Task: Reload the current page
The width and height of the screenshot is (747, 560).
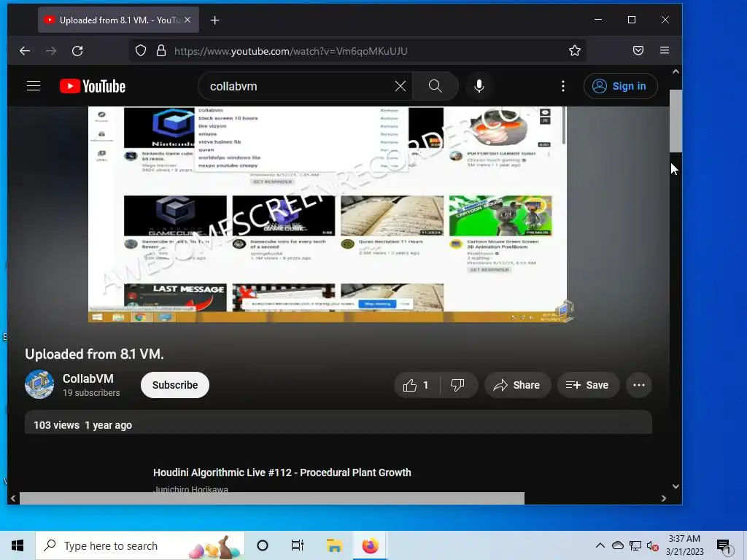Action: (77, 51)
